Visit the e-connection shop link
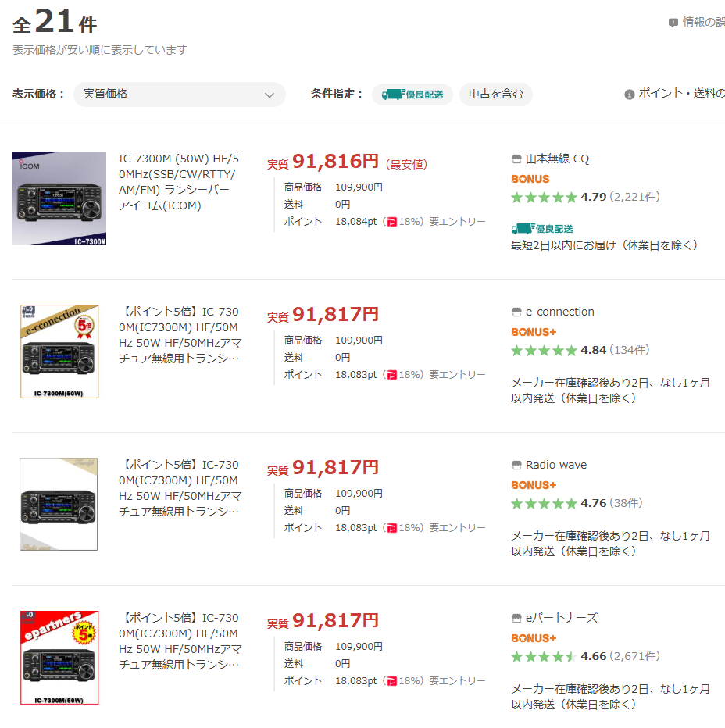Image resolution: width=725 pixels, height=728 pixels. [x=559, y=312]
